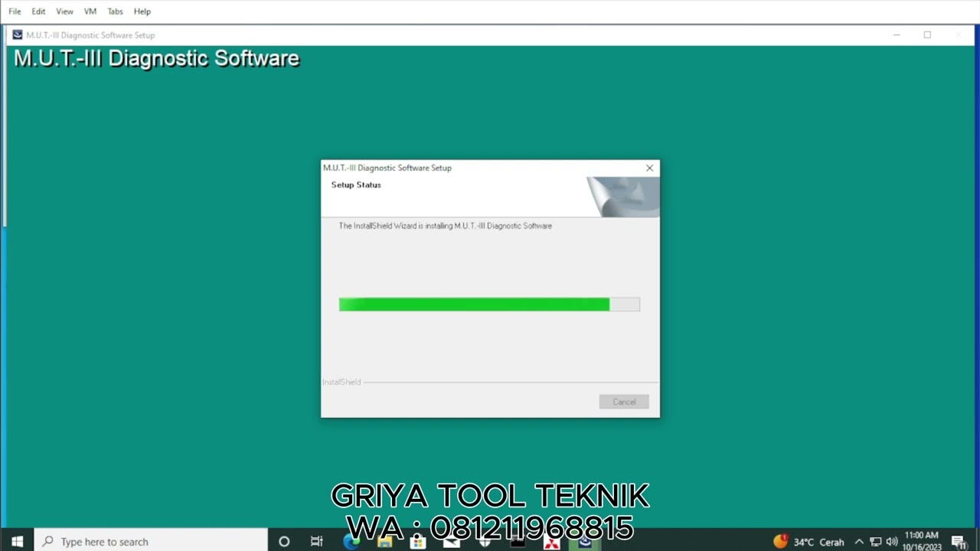Open the clock showing 11:00 AM
Screen dimensions: 980x551
[x=921, y=541]
